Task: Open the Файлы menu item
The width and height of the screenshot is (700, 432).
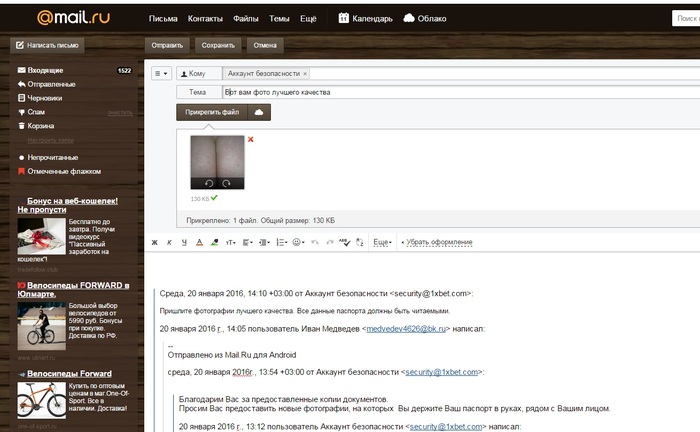Action: click(246, 19)
